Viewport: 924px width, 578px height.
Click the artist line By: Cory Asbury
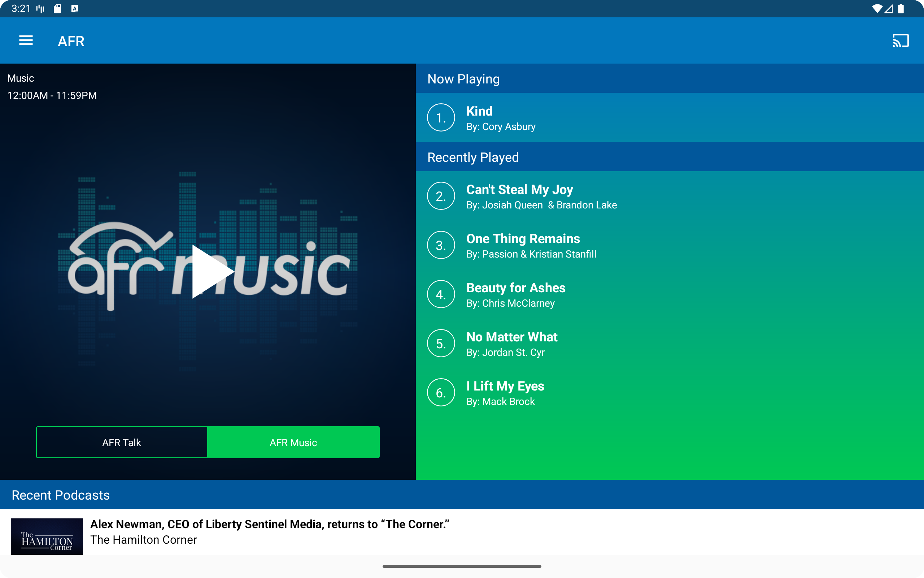pos(501,126)
